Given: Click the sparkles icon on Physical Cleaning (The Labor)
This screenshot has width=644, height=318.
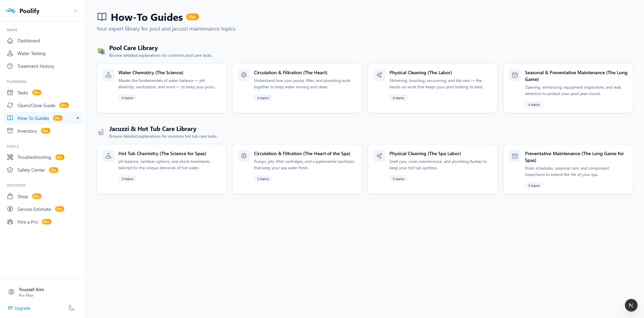Looking at the screenshot, I should [x=379, y=75].
